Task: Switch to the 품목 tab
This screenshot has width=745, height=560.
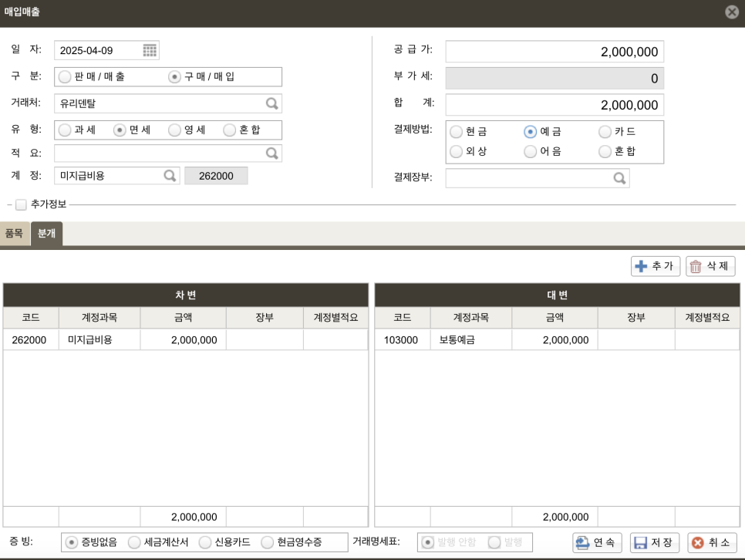Action: coord(14,234)
